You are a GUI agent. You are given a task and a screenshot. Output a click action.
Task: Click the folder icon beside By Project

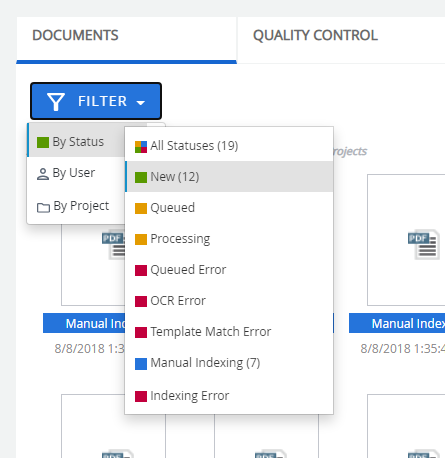click(x=43, y=208)
